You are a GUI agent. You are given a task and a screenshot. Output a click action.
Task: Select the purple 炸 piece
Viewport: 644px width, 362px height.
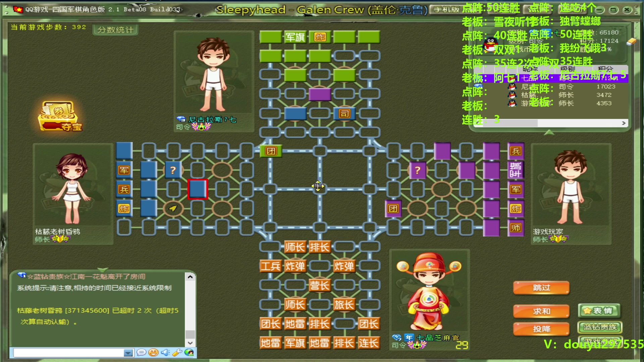516,208
